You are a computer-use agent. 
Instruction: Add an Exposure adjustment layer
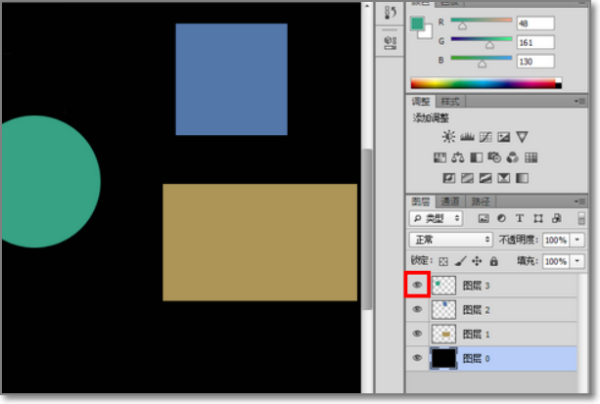[x=504, y=137]
